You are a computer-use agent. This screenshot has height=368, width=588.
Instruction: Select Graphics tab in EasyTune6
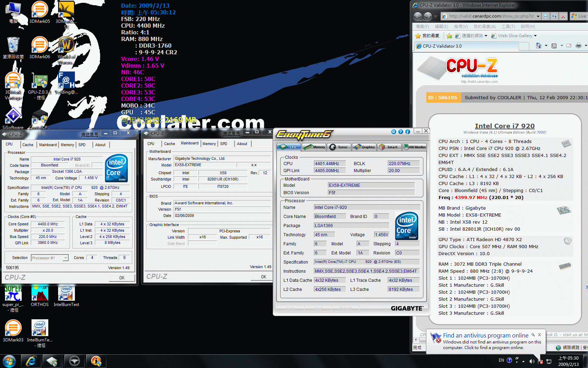[x=364, y=147]
